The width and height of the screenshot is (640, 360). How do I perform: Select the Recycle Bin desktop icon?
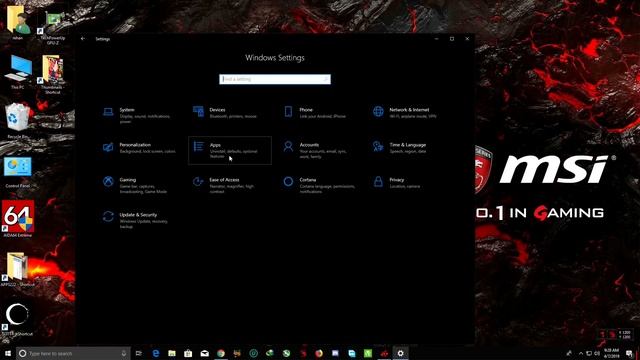18,121
